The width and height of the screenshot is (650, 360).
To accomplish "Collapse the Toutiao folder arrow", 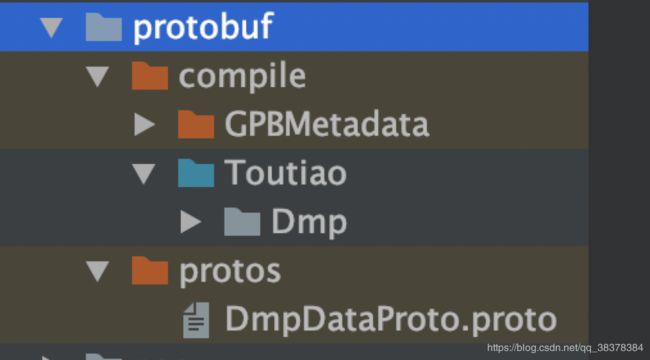I will pyautogui.click(x=144, y=174).
